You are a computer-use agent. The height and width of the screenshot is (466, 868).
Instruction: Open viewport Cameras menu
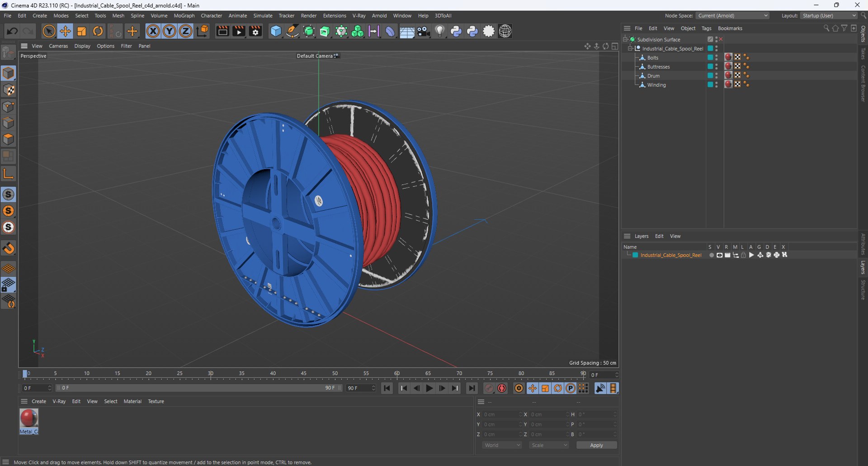click(58, 46)
